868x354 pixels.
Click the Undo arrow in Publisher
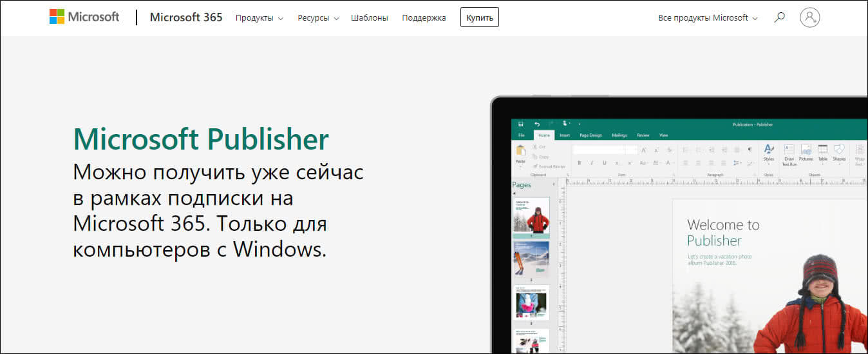point(536,124)
